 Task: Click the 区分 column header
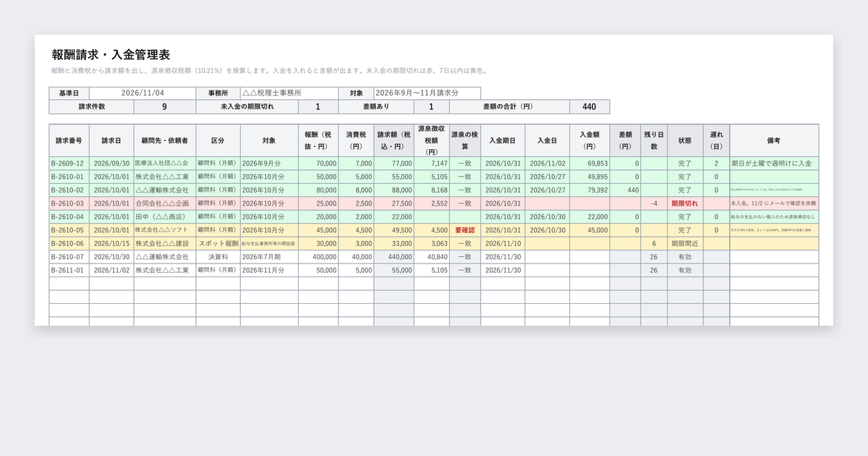[218, 140]
